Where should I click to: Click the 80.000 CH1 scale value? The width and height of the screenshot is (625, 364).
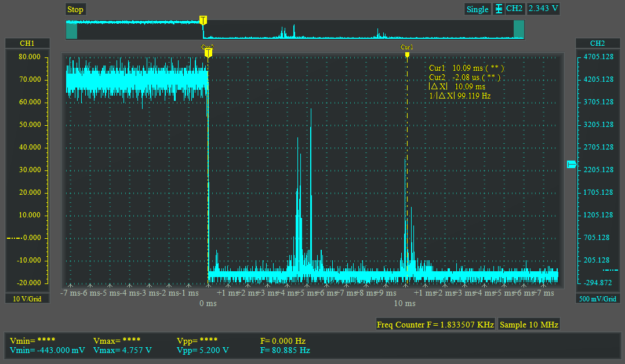pyautogui.click(x=30, y=57)
